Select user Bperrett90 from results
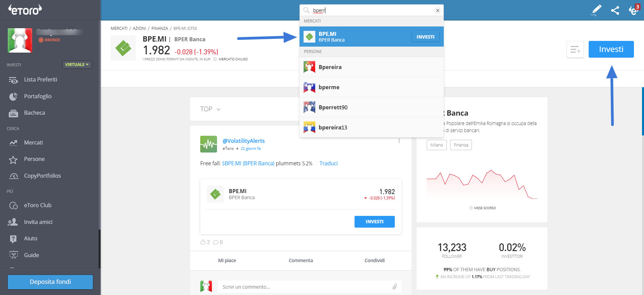644x295 pixels. [372, 107]
